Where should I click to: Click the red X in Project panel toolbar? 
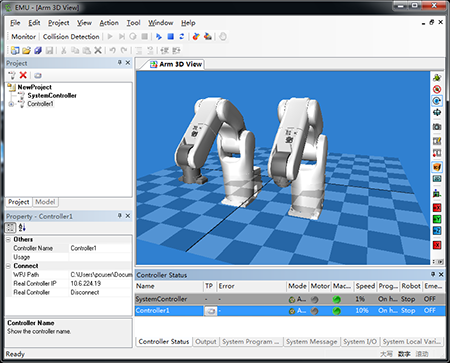[23, 75]
